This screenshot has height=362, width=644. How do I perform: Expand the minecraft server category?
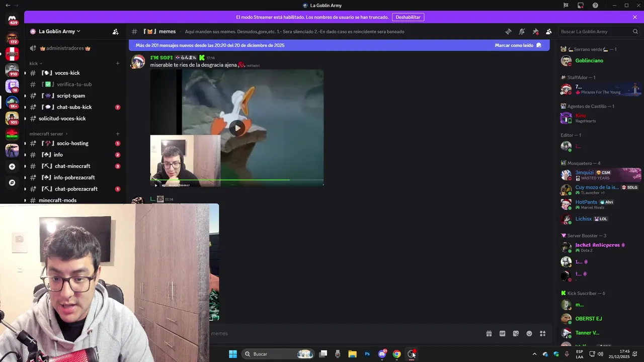(x=48, y=134)
